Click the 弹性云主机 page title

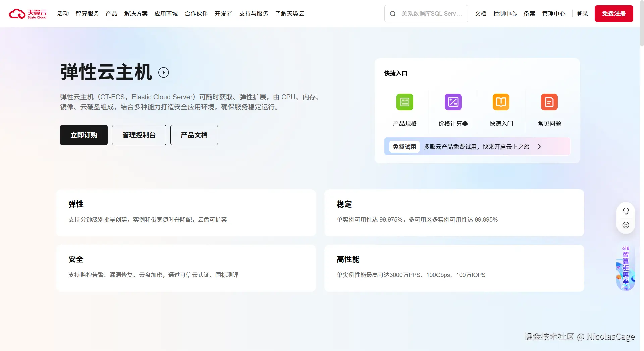(106, 72)
